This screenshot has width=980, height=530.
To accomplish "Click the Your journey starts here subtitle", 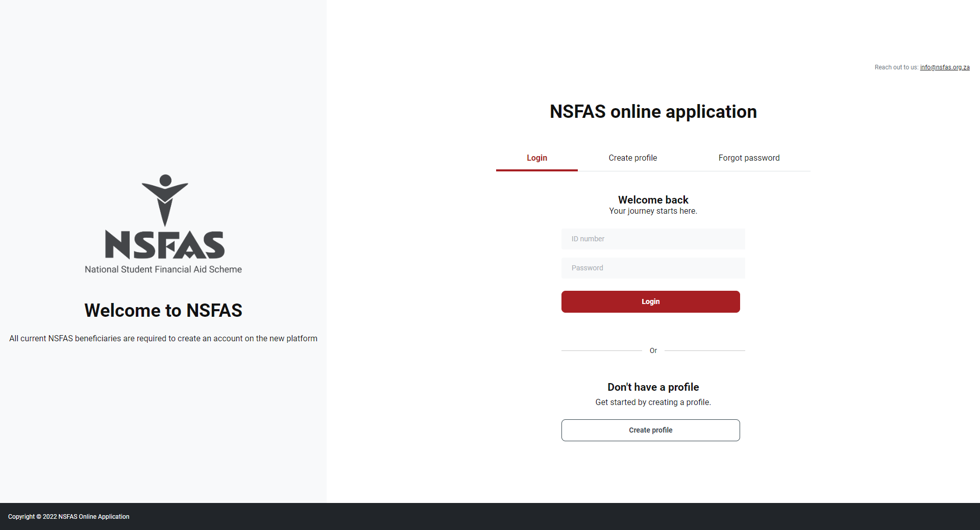I will click(653, 211).
